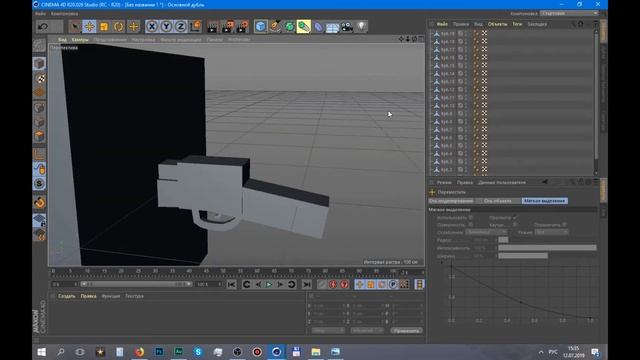The height and width of the screenshot is (360, 640).
Task: Toggle Ограничить checkbox
Action: (564, 224)
